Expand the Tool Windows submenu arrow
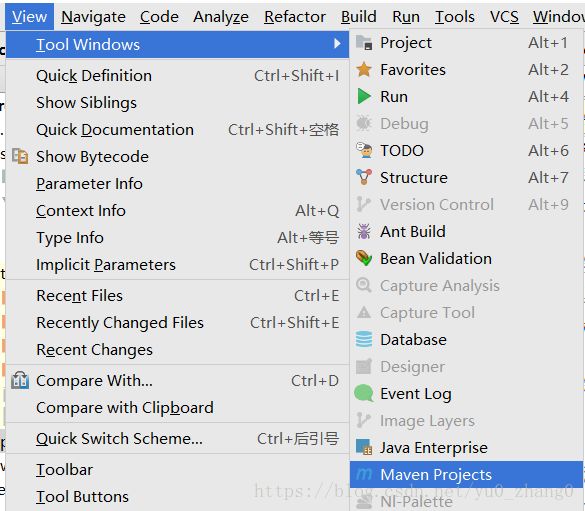 pos(337,44)
